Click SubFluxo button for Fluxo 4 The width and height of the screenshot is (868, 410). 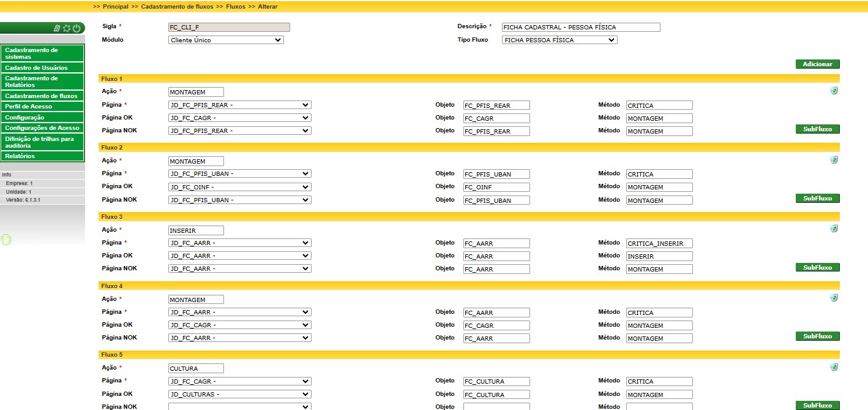point(818,336)
